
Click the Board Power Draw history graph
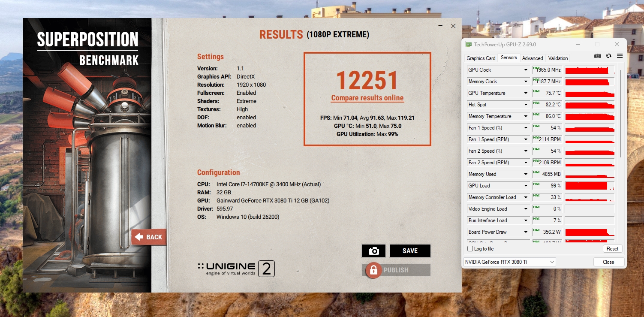pyautogui.click(x=590, y=232)
